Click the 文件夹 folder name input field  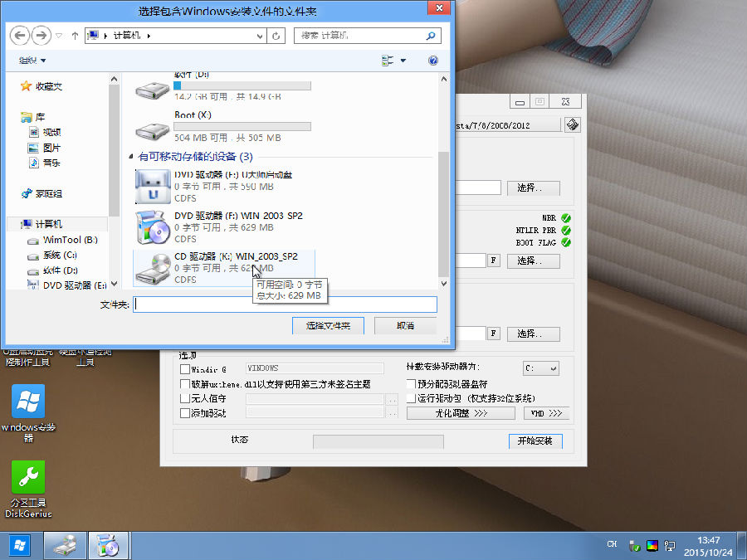[x=285, y=304]
